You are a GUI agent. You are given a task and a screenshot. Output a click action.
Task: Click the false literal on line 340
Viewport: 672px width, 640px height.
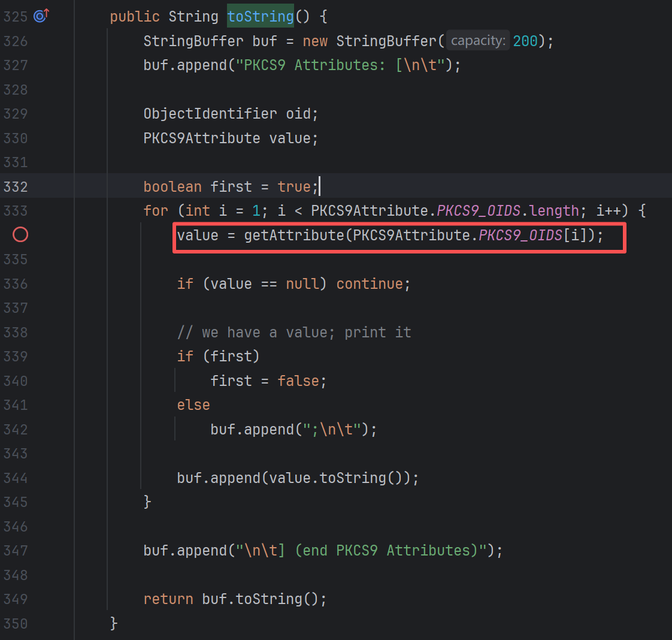tap(298, 381)
